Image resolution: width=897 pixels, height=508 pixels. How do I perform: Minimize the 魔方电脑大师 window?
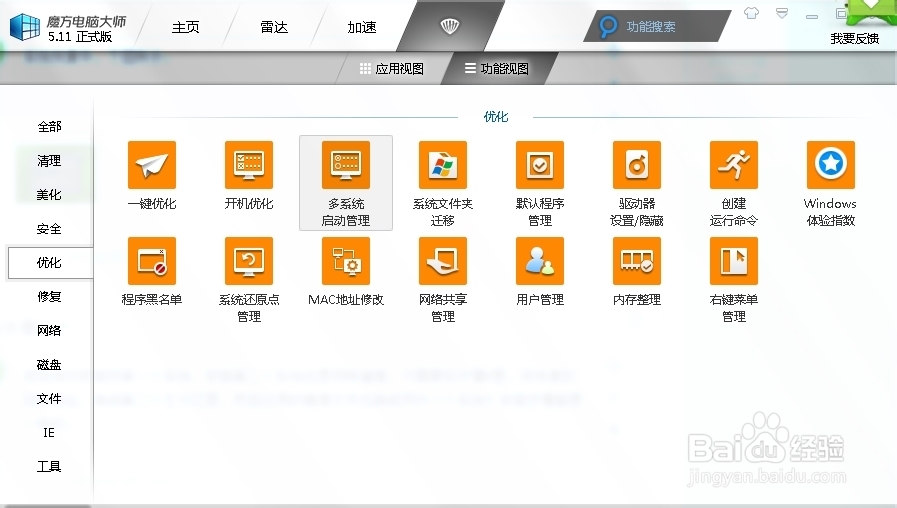pos(812,16)
